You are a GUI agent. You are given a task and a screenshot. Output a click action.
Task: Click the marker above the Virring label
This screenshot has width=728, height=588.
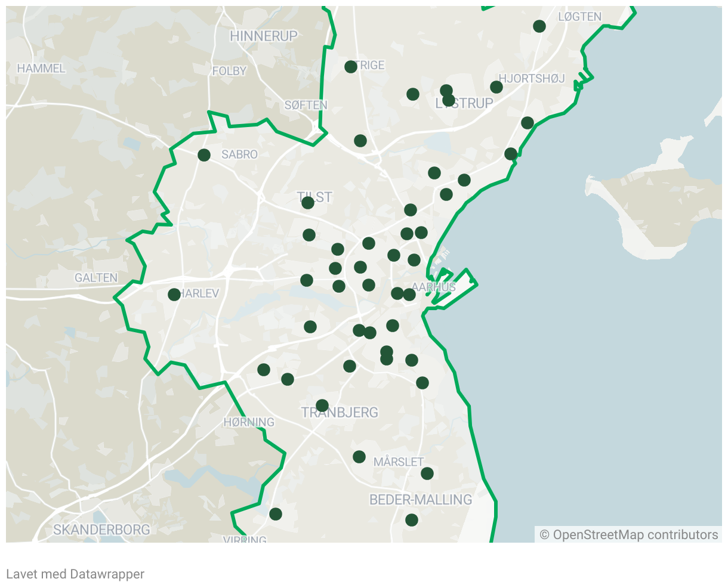[x=276, y=514]
